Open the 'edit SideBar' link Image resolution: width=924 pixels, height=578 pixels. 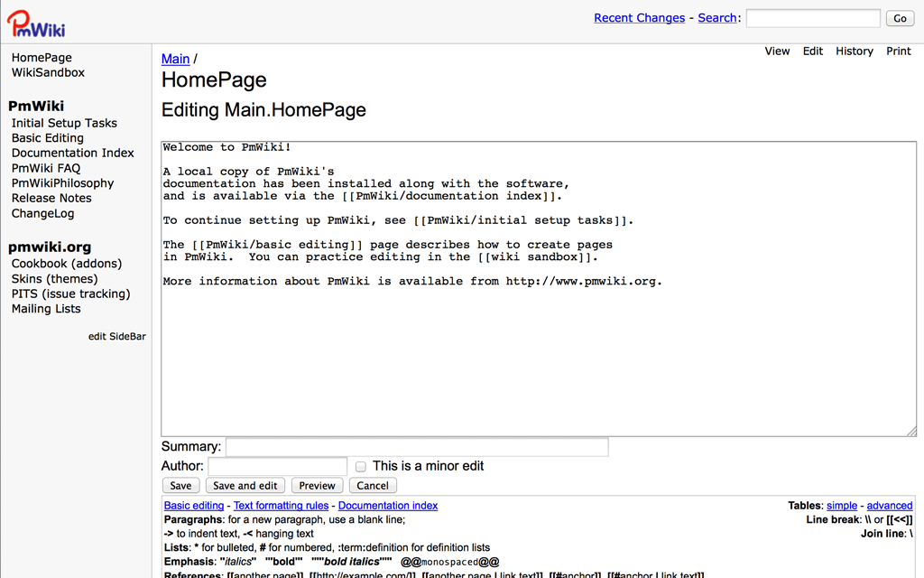click(x=116, y=337)
